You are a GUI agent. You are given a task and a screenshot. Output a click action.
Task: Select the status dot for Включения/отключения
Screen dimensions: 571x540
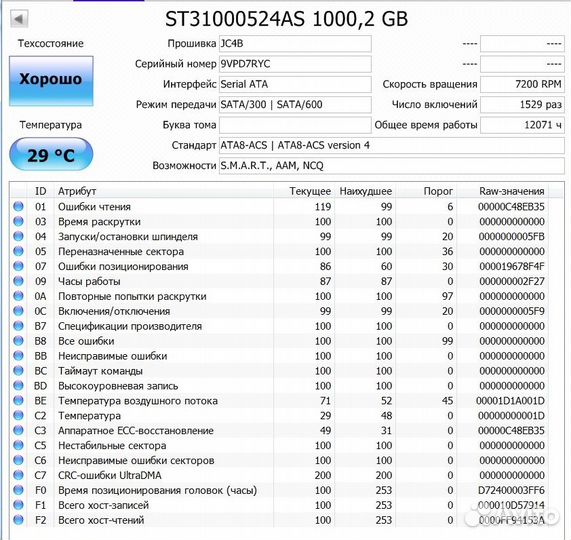click(x=18, y=311)
